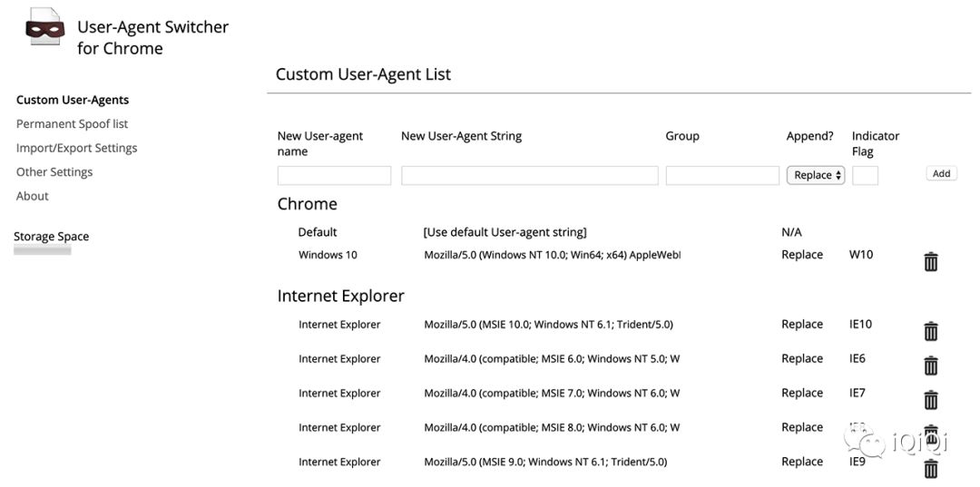Click the MSIE 6.0 user-agent string

tap(552, 358)
